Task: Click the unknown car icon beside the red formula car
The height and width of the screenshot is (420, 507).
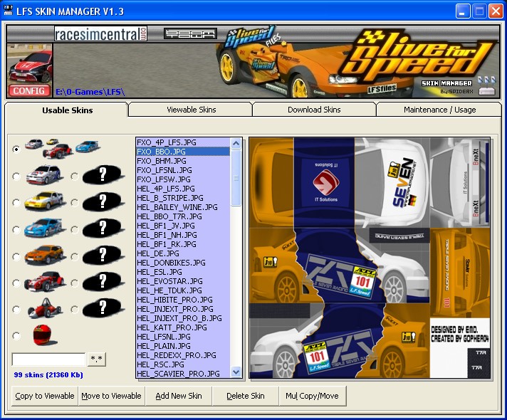Action: [x=103, y=308]
